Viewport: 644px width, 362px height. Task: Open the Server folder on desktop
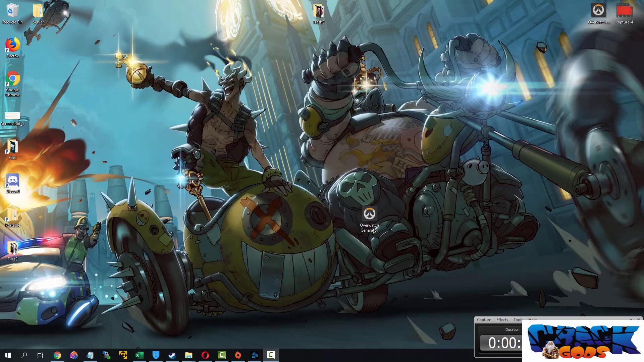pyautogui.click(x=38, y=11)
